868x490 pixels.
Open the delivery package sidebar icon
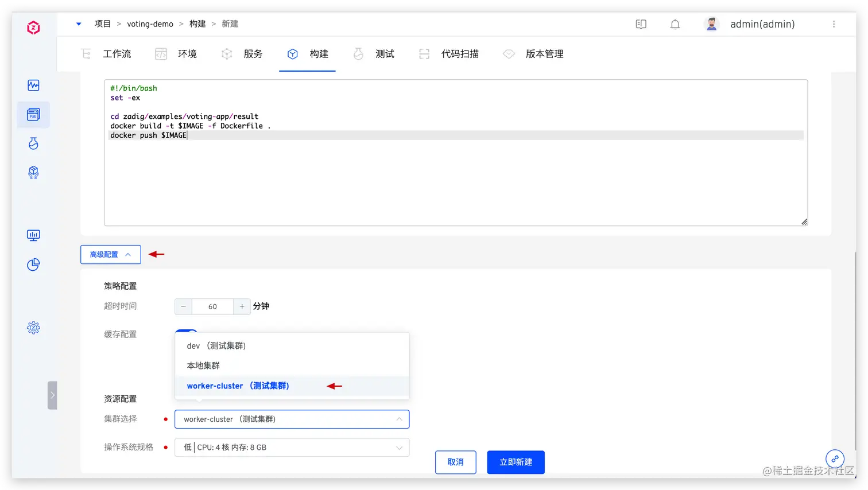pos(33,172)
